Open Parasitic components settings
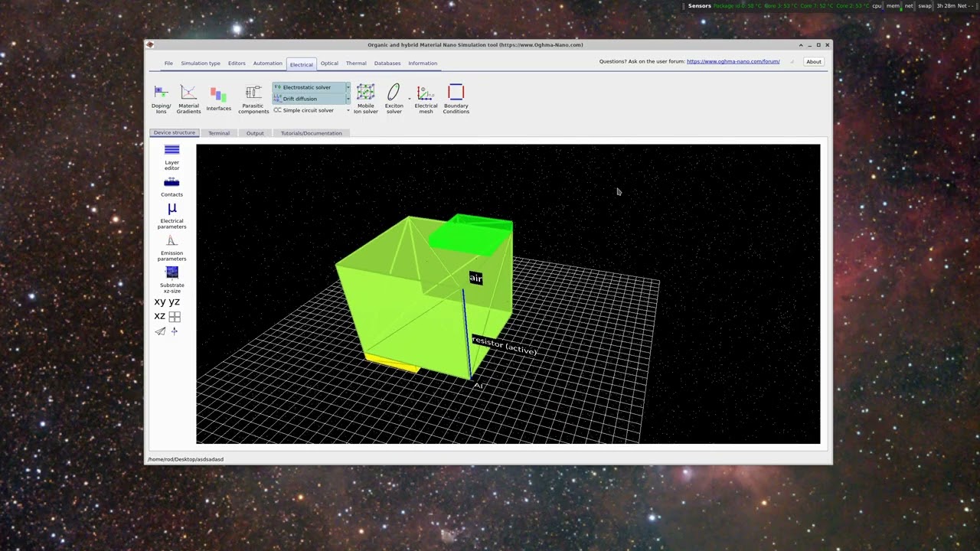The height and width of the screenshot is (551, 980). point(253,99)
